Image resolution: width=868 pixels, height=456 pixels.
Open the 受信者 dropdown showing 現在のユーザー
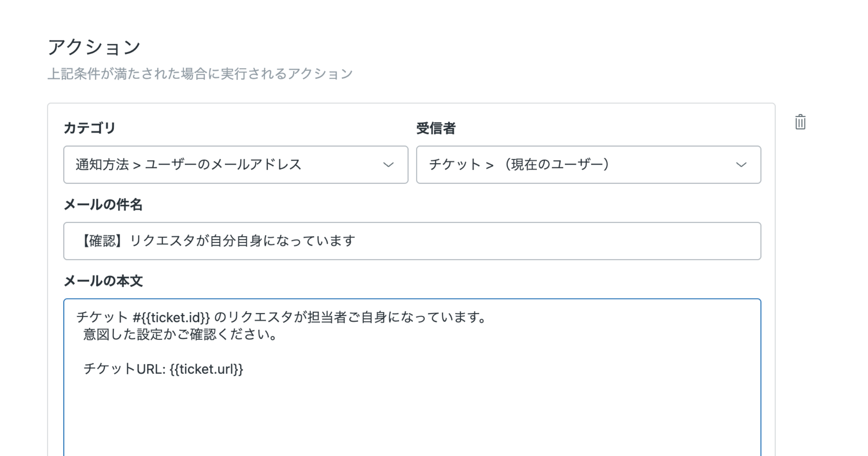point(578,165)
